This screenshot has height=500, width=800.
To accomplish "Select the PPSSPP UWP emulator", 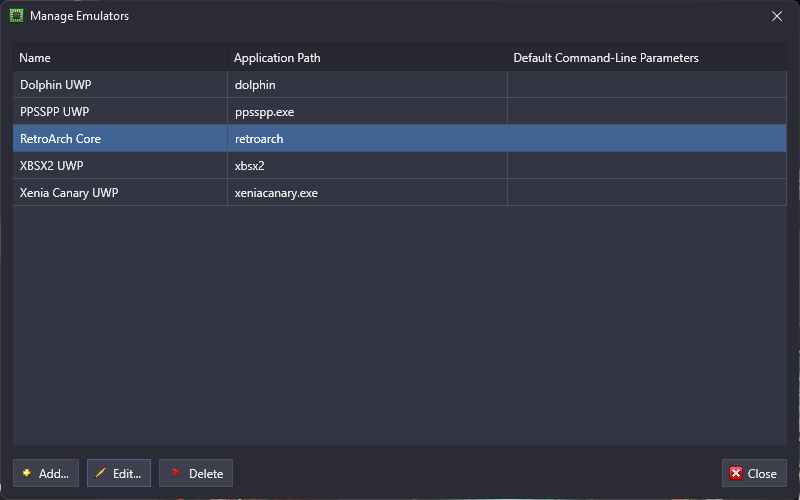I will pyautogui.click(x=399, y=112).
